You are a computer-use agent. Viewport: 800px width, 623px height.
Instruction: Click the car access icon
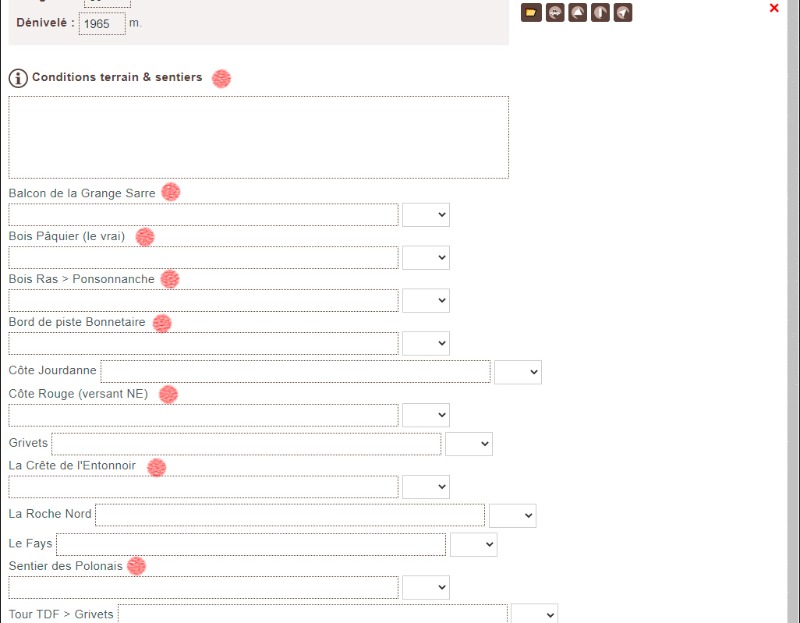pyautogui.click(x=555, y=12)
